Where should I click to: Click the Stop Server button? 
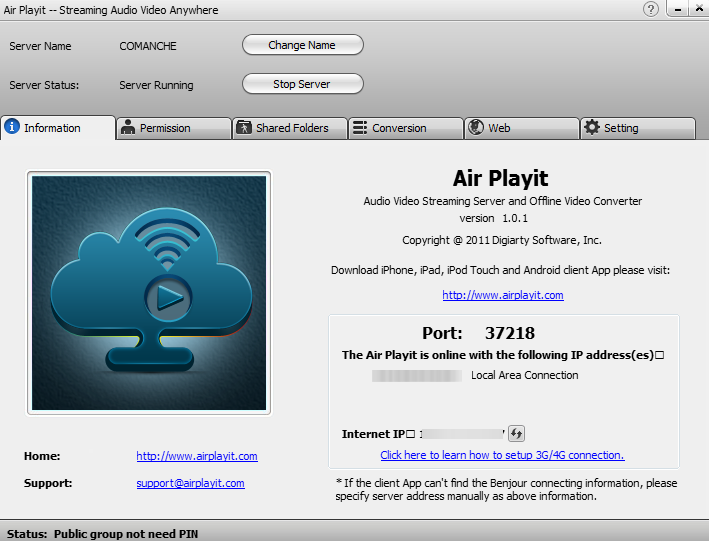303,84
